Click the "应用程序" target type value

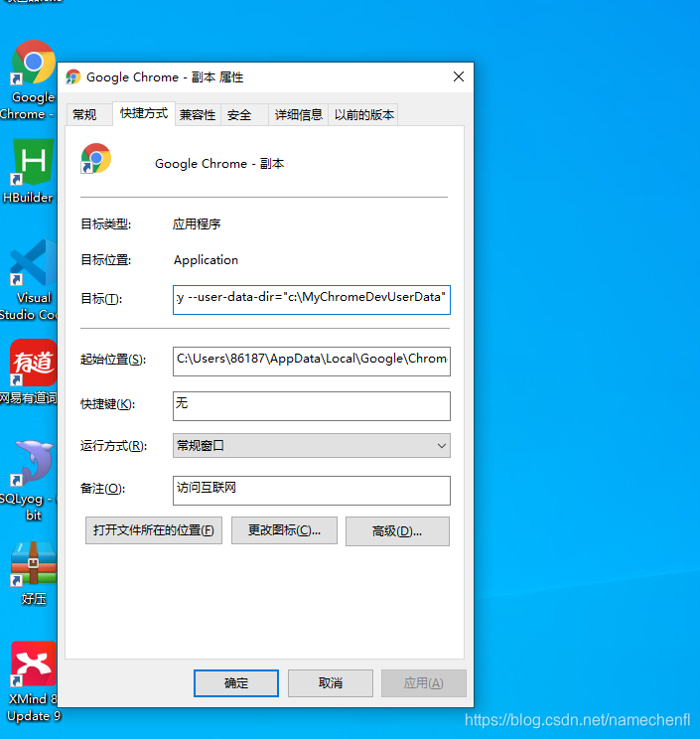[x=197, y=223]
